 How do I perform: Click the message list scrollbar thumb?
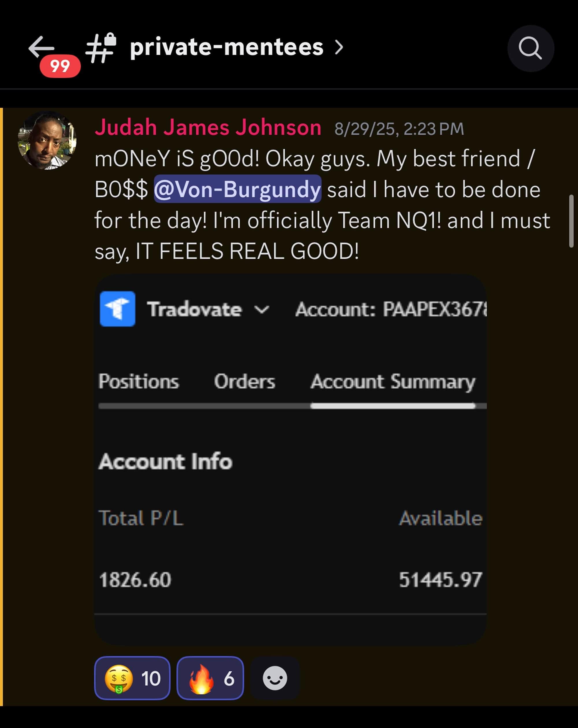pyautogui.click(x=571, y=221)
